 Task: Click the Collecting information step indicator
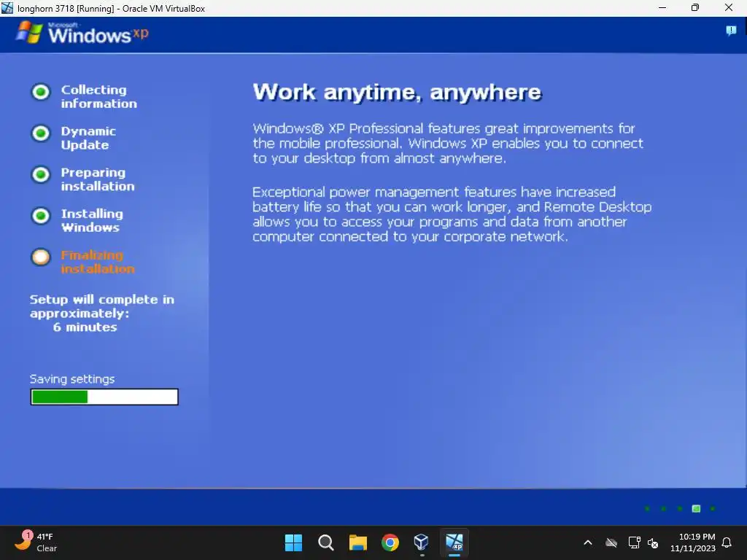pyautogui.click(x=41, y=92)
